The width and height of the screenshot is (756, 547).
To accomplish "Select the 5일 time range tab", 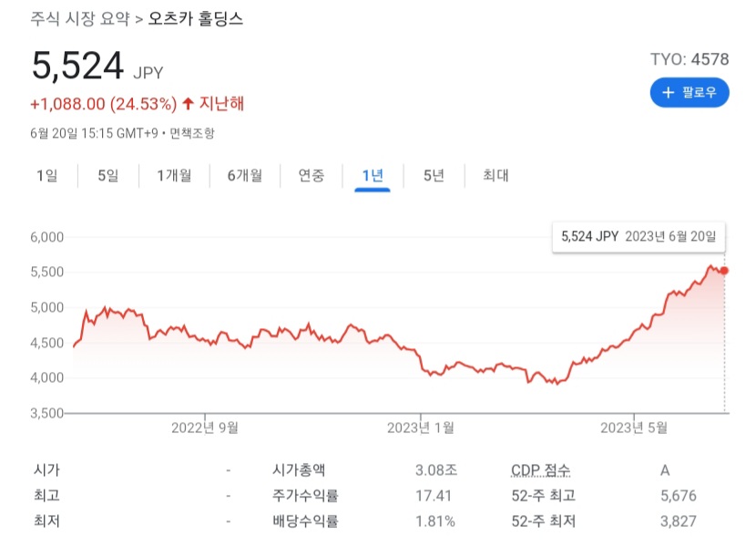I will [x=108, y=175].
